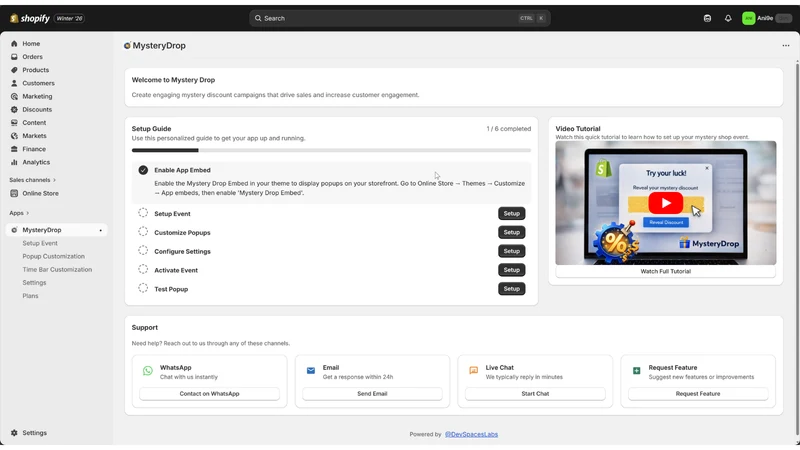Image resolution: width=800 pixels, height=450 pixels.
Task: Click Setup button for Setup Event
Action: [x=511, y=213]
